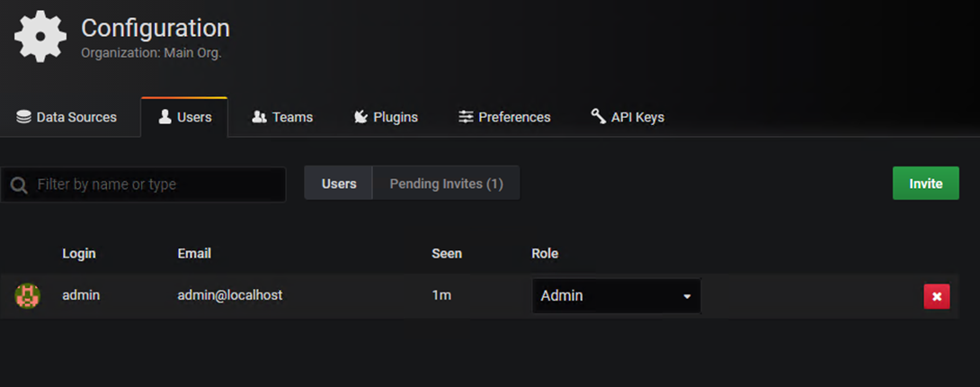
Task: Click the Configuration gear icon
Action: pos(40,37)
